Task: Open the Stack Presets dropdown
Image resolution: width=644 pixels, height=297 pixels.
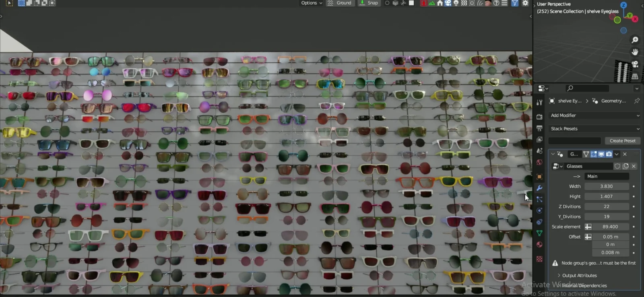Action: (594, 129)
